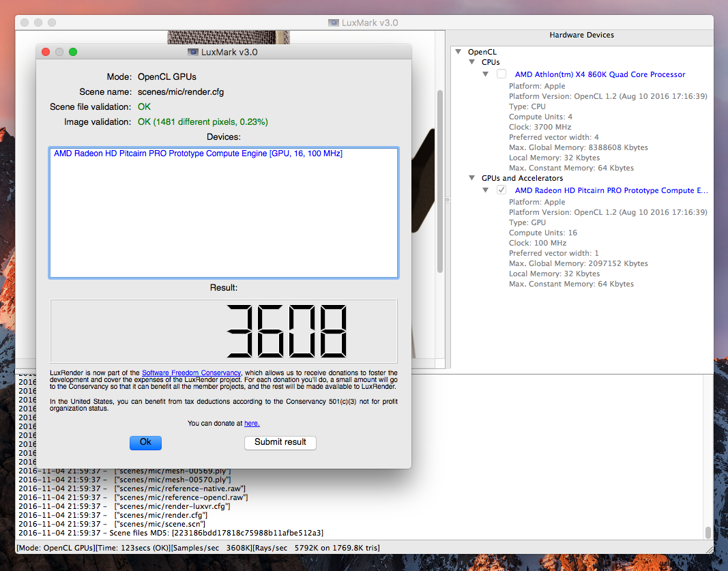Click the 3608 result display
The width and height of the screenshot is (728, 571).
(x=224, y=331)
